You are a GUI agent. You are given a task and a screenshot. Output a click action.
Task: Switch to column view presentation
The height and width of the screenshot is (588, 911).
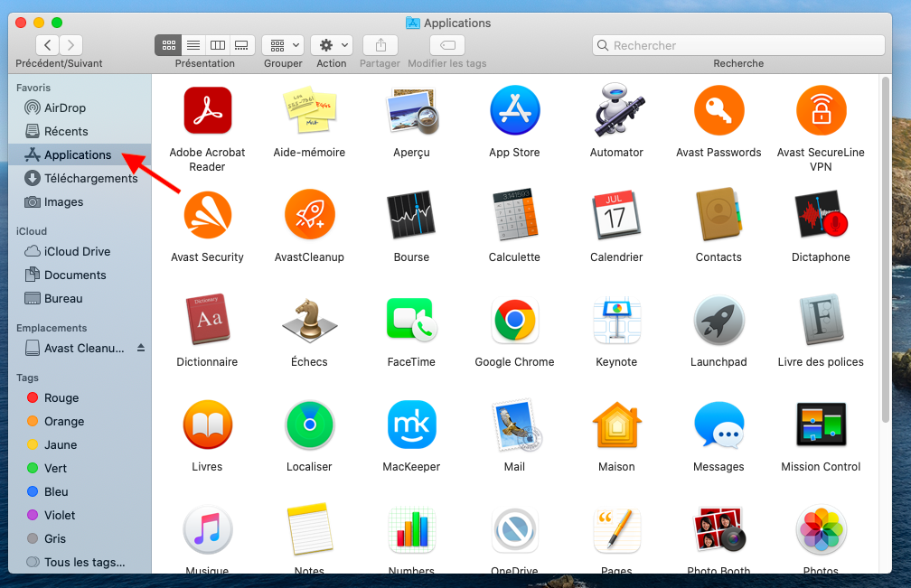click(x=217, y=45)
